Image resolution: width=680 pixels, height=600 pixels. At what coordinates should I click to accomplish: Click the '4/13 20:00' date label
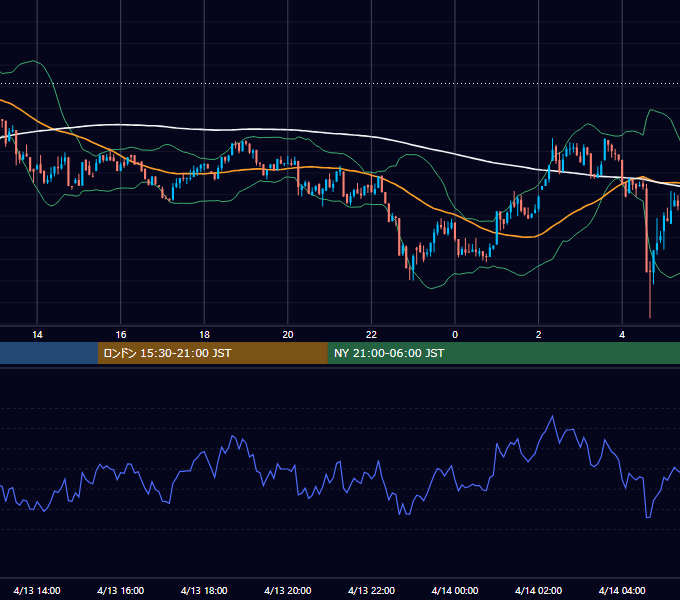click(x=288, y=590)
